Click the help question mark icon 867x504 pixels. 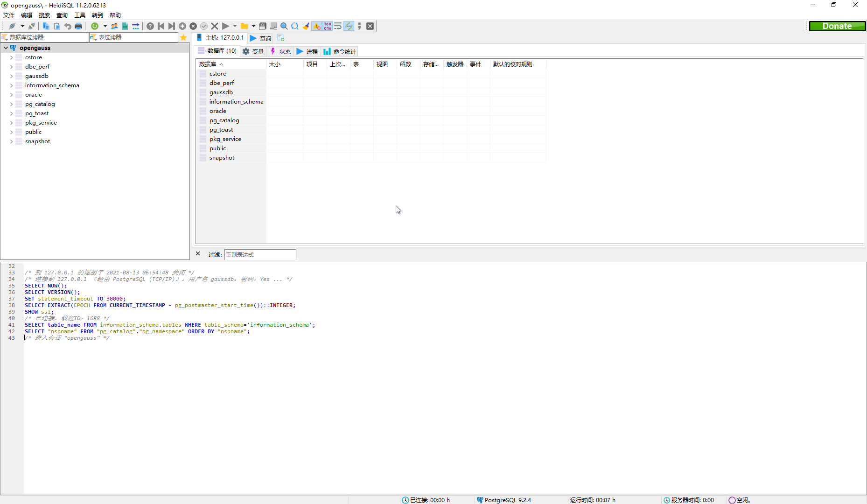click(x=150, y=26)
